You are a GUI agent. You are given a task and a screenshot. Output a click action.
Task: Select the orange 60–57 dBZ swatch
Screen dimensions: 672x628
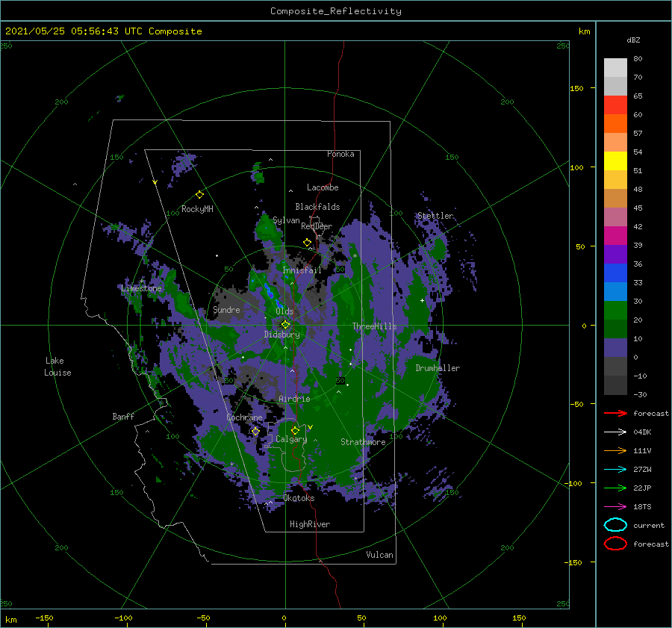(x=615, y=124)
